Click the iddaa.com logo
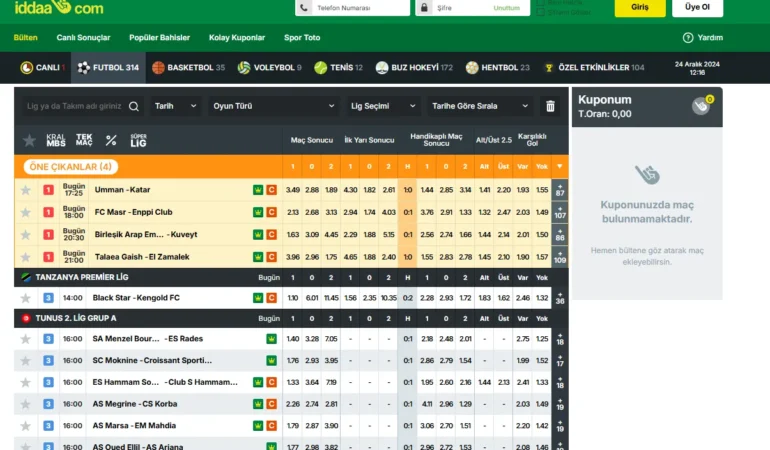 59,7
